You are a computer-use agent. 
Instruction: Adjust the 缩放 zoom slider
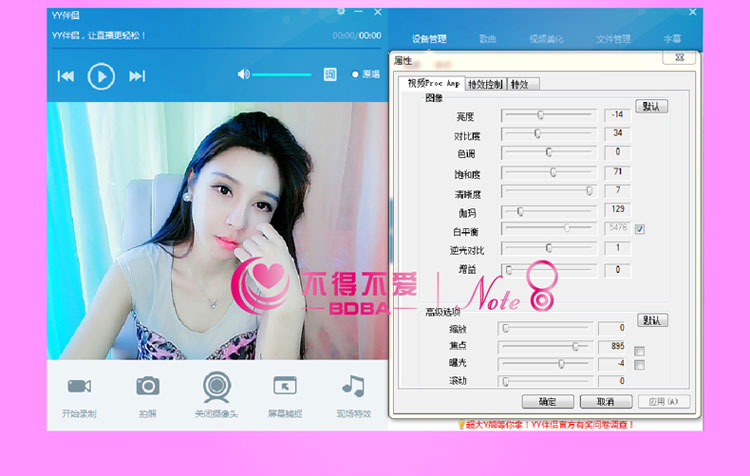coord(545,328)
